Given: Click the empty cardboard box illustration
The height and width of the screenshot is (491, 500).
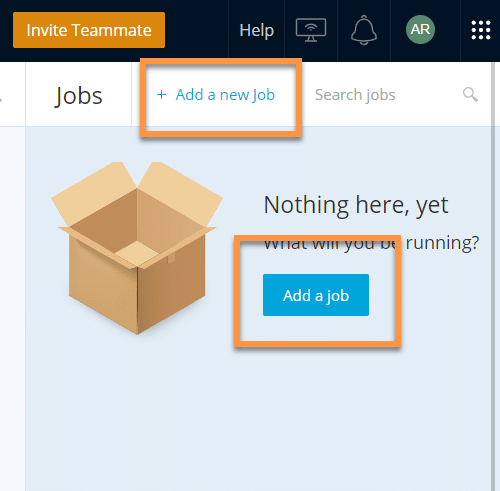Looking at the screenshot, I should click(x=137, y=248).
